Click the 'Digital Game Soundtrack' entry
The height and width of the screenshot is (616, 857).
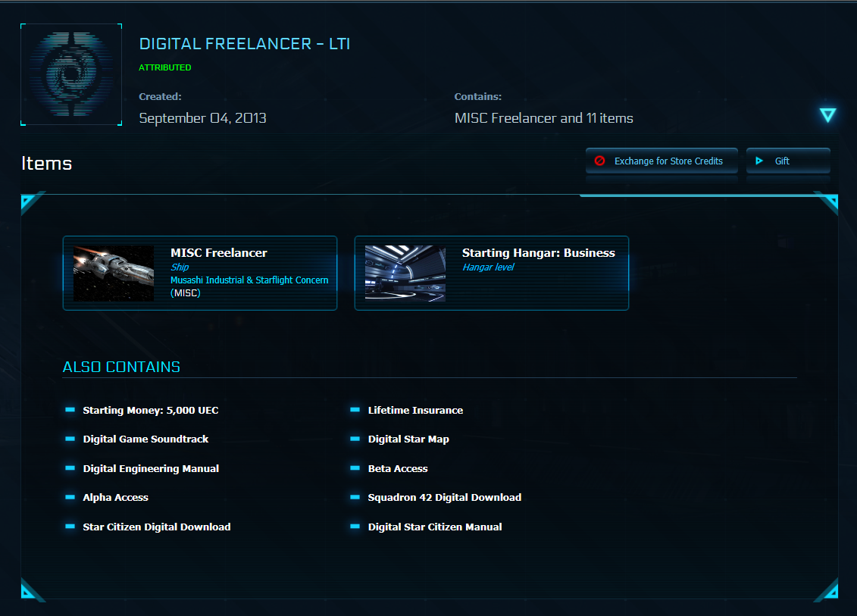tap(145, 439)
